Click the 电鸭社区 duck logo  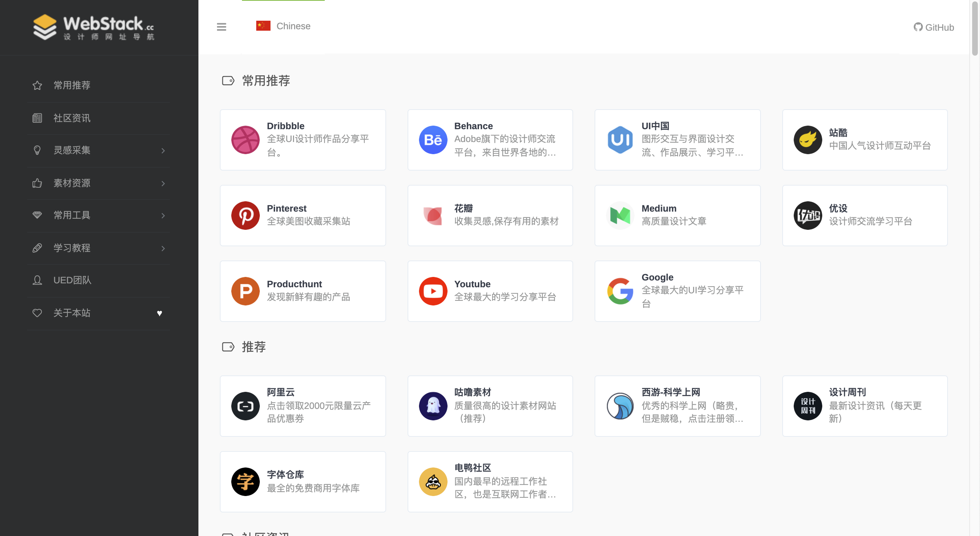click(x=433, y=482)
